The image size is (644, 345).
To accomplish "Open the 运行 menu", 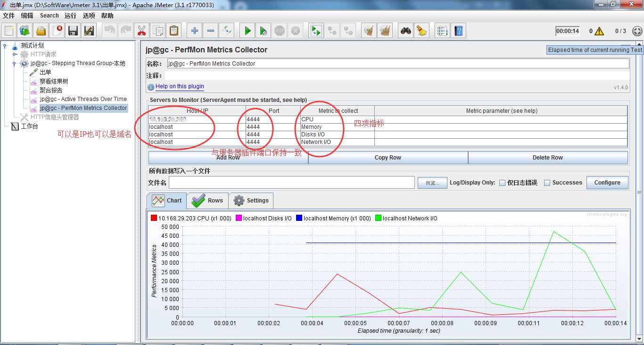I will (70, 16).
